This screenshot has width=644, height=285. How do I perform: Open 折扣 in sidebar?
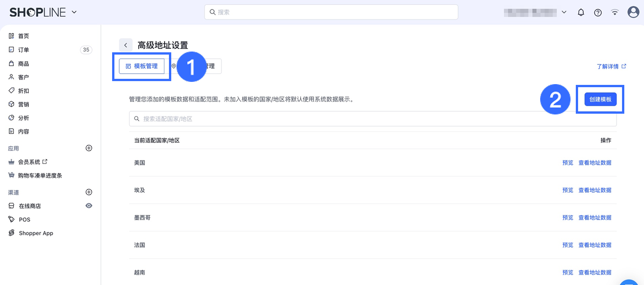coord(23,91)
